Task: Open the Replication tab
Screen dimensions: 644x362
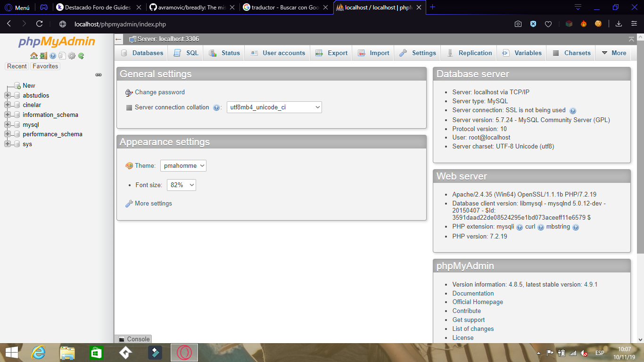Action: click(x=469, y=53)
